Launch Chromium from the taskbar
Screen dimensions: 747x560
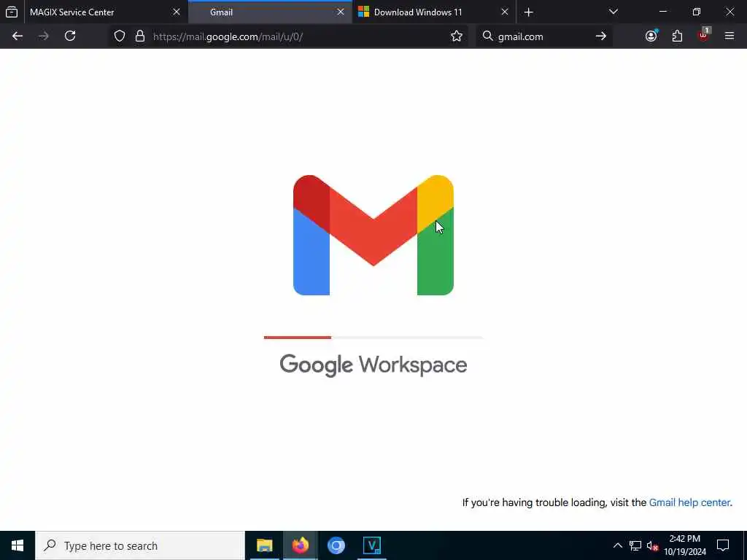coord(336,545)
